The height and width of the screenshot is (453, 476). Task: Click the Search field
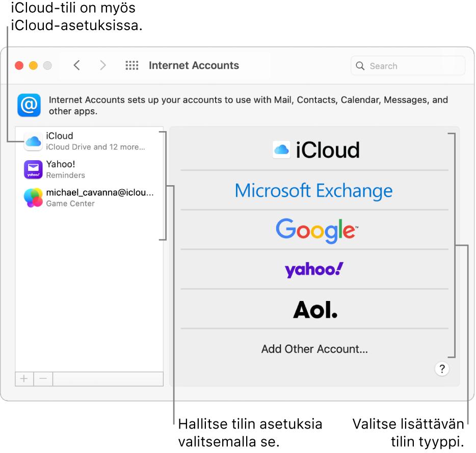pyautogui.click(x=408, y=66)
